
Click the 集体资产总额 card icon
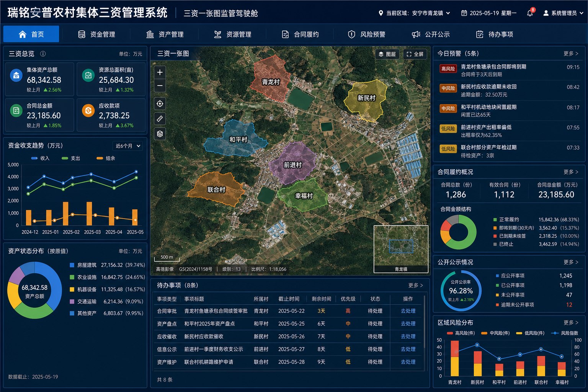coord(16,75)
